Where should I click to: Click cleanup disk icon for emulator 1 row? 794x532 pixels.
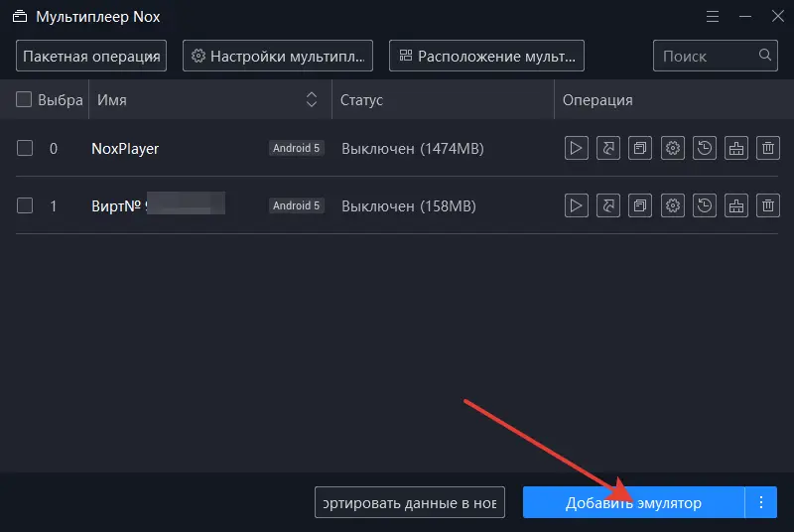click(x=736, y=205)
